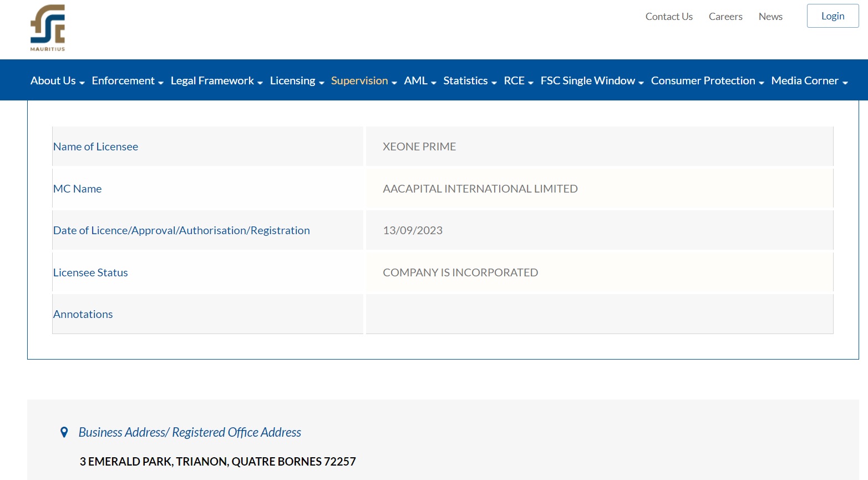
Task: Open the Enforcement menu
Action: click(123, 80)
